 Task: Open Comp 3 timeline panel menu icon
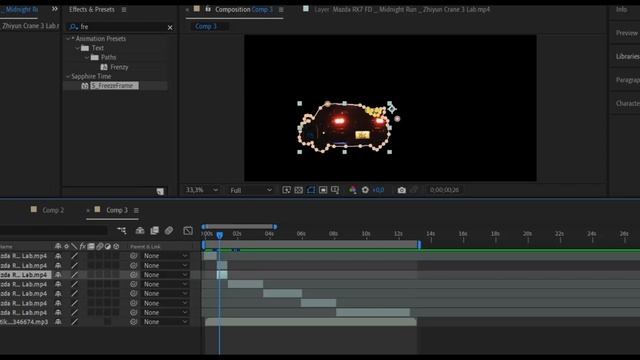(x=136, y=210)
